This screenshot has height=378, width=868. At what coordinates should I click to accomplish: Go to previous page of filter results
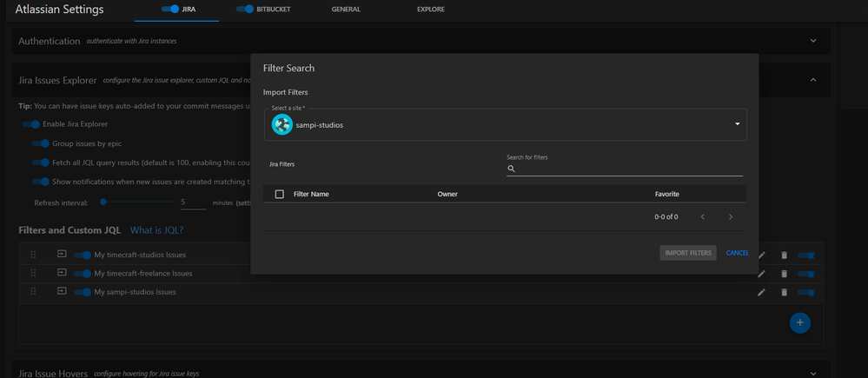(x=703, y=217)
